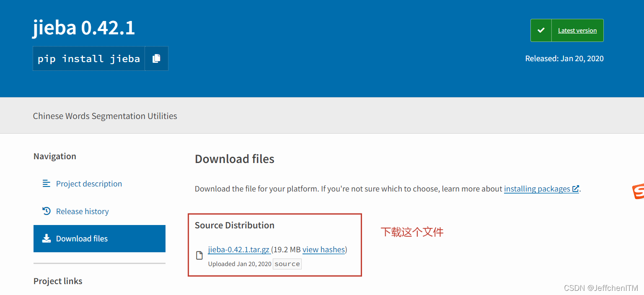Click the Project description list icon
The width and height of the screenshot is (644, 295).
[x=47, y=184]
